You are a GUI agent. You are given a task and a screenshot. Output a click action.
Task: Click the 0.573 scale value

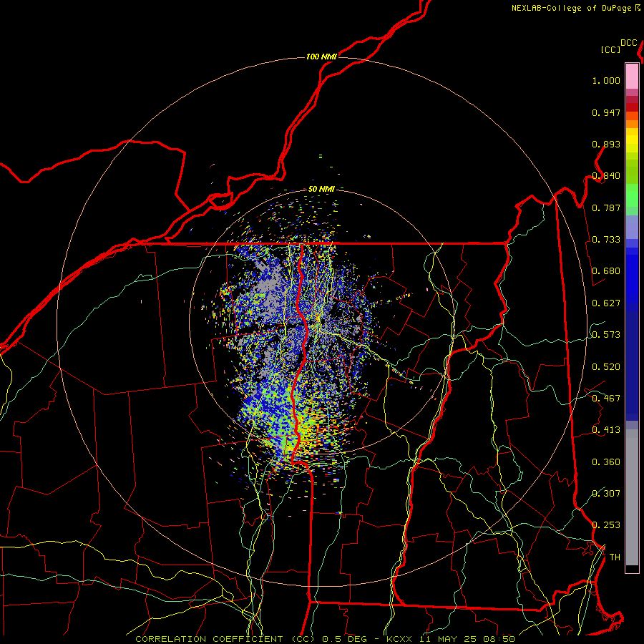point(606,335)
